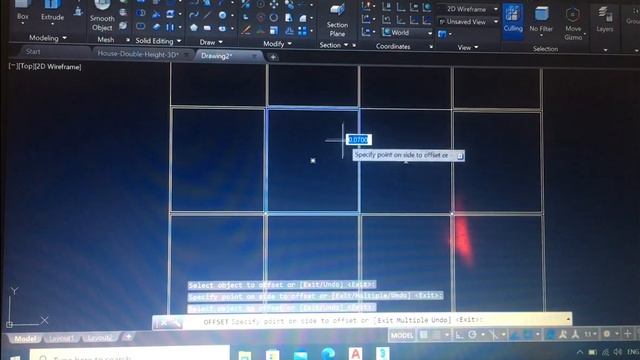
Task: Click the Scale icon in Modify panel
Action: (x=273, y=31)
